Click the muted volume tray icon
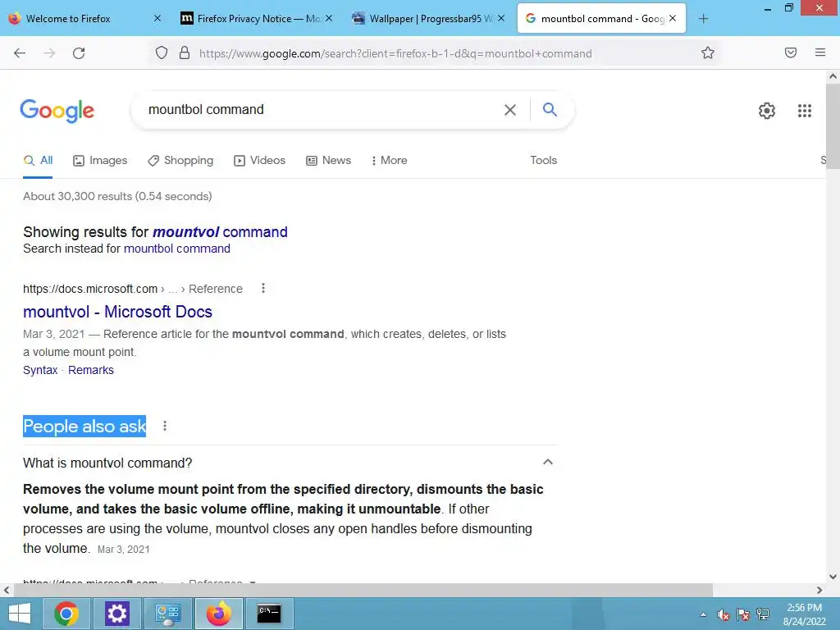This screenshot has height=630, width=840. pos(724,614)
